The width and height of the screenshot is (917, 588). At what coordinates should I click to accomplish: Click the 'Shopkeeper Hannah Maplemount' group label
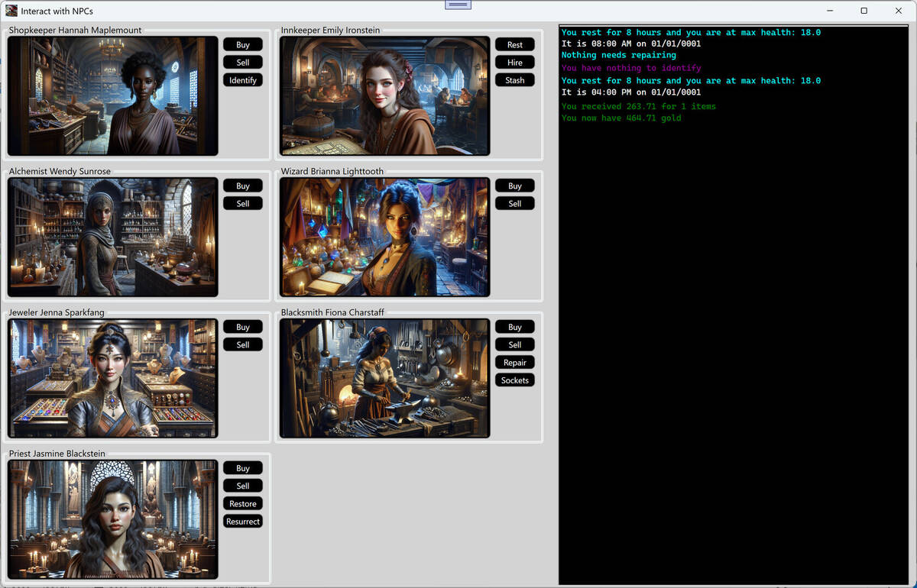(x=75, y=31)
